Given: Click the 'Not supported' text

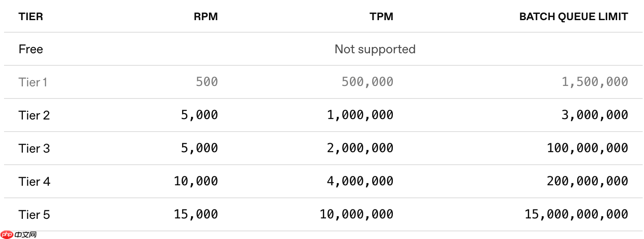Looking at the screenshot, I should 375,49.
